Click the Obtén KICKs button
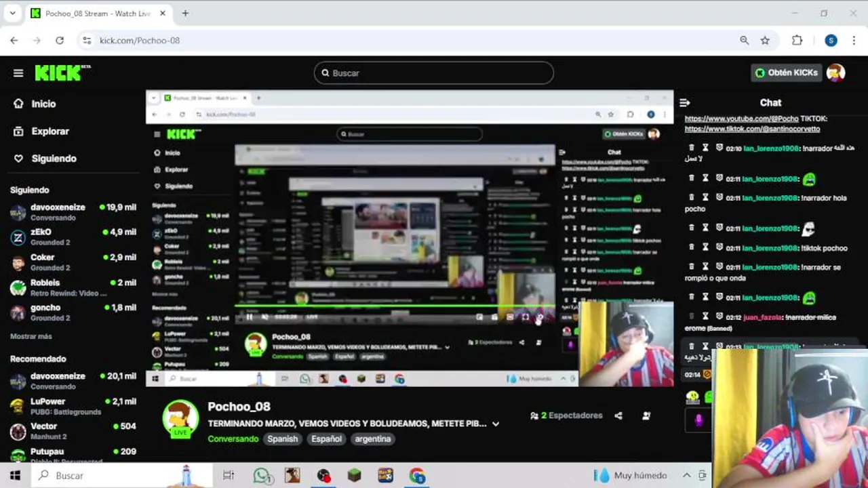 coord(787,73)
